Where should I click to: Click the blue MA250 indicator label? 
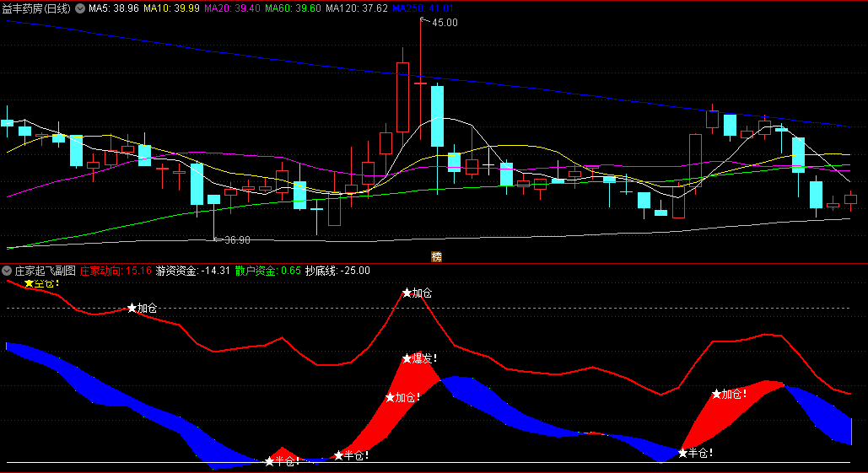coord(423,8)
